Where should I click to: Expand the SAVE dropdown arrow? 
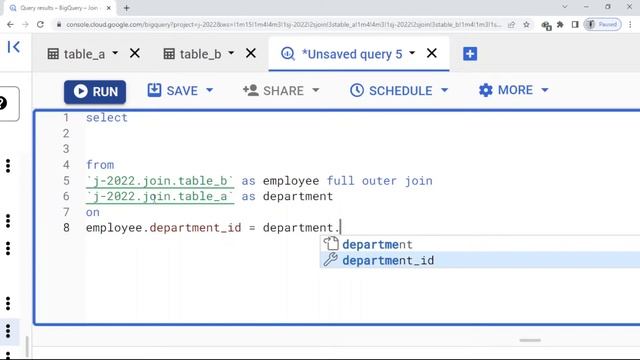click(x=209, y=90)
